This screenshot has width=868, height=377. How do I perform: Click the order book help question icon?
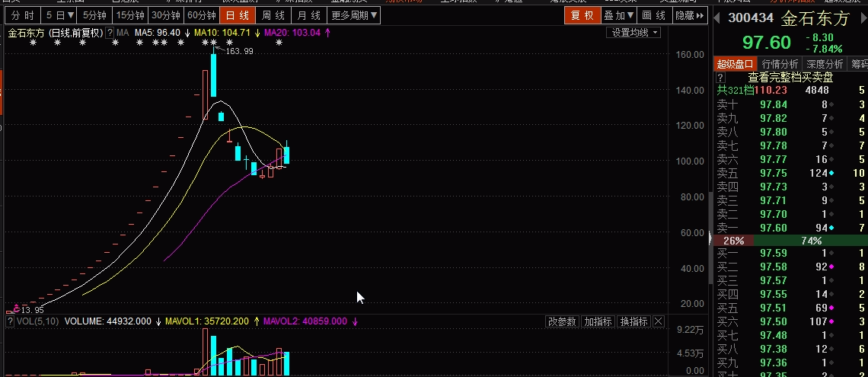click(x=721, y=78)
